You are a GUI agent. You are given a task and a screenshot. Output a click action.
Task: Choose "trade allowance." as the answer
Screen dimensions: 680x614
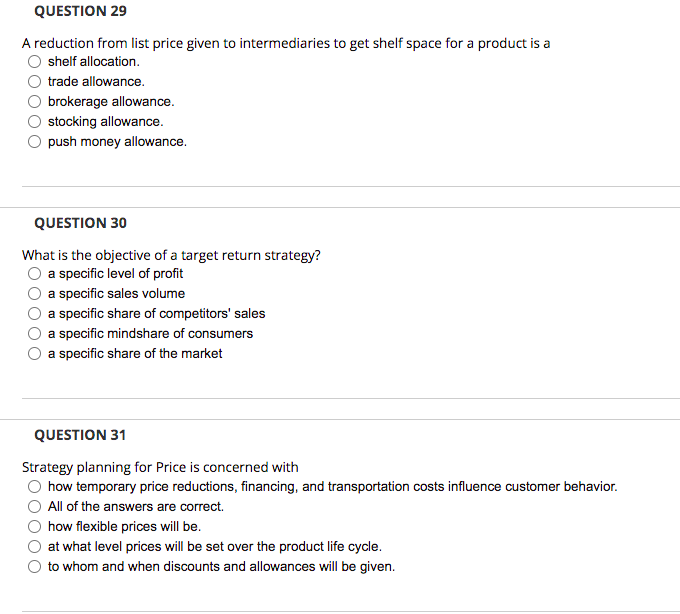tap(35, 82)
